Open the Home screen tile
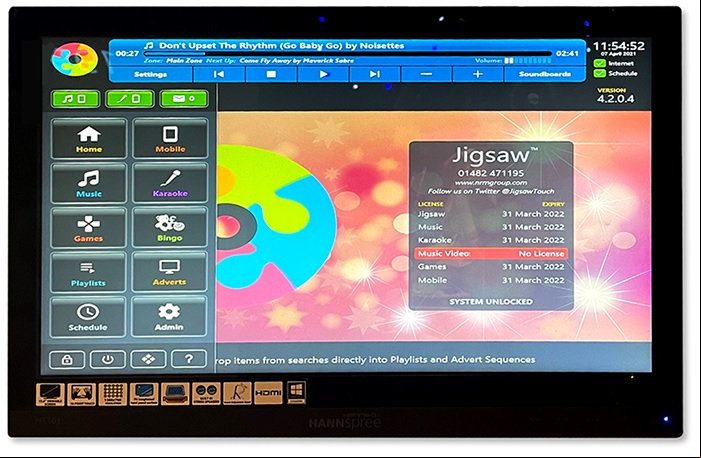Viewport: 701px width, 458px height. (89, 138)
